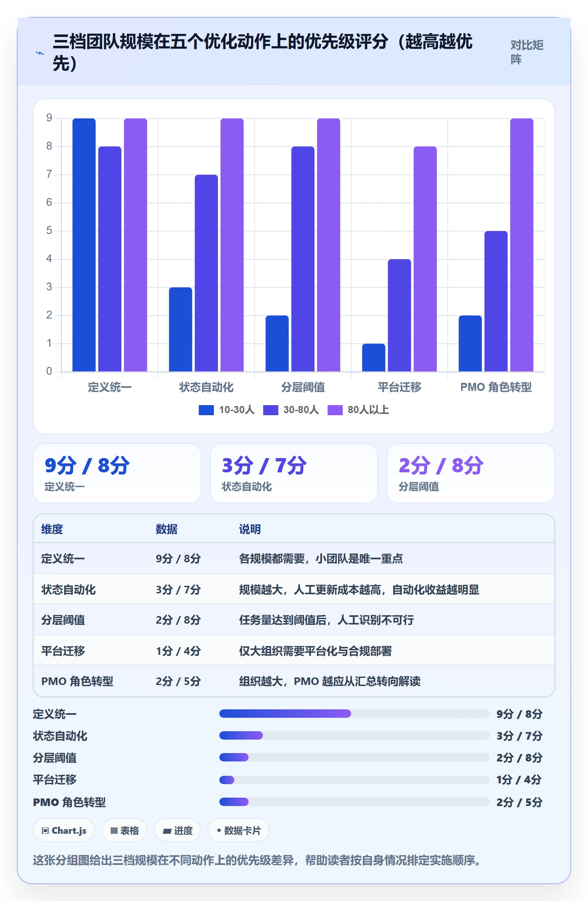Click the 平台迁移 x-axis label on chart
Screen dimensions: 588x901
pyautogui.click(x=399, y=387)
